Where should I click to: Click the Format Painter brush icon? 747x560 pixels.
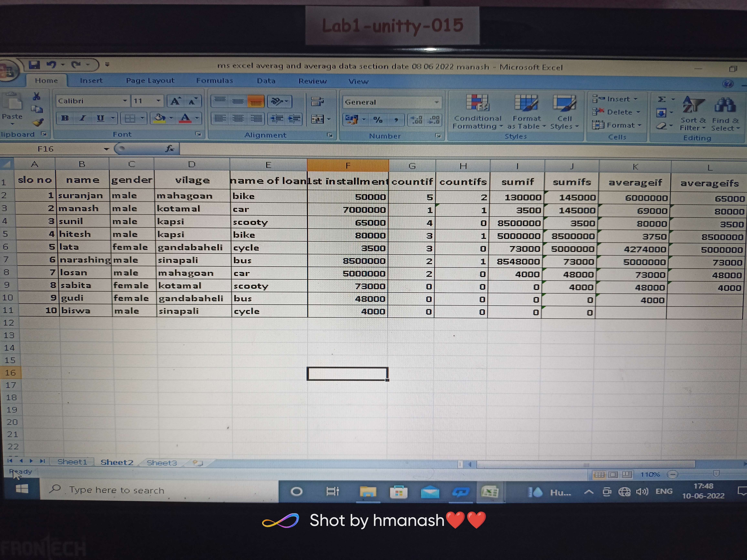[38, 123]
